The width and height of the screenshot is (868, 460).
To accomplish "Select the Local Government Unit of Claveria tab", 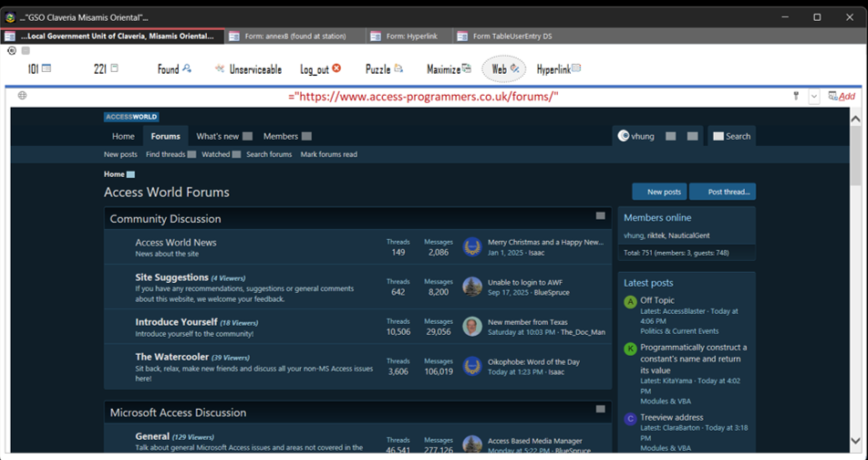I will coord(113,36).
